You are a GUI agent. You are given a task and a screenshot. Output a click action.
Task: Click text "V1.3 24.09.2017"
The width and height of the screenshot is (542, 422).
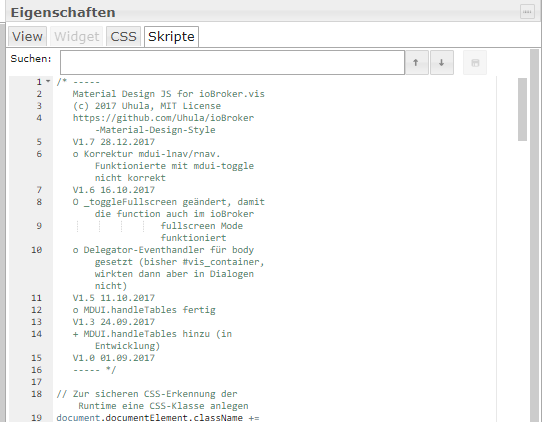click(x=113, y=322)
